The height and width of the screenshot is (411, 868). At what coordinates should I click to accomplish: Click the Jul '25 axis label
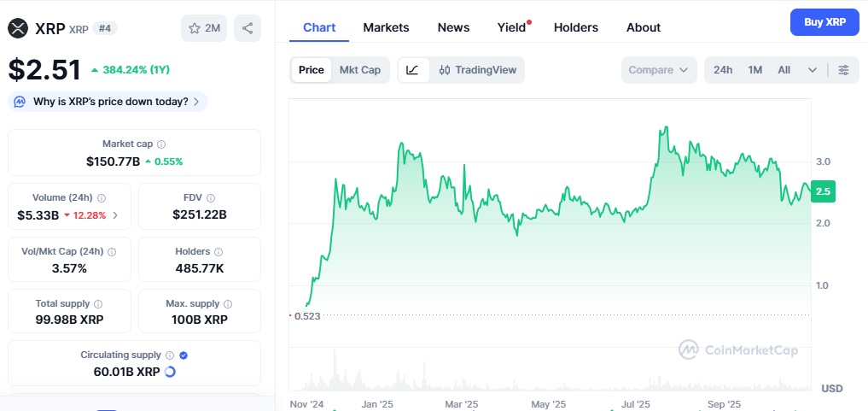click(x=636, y=404)
